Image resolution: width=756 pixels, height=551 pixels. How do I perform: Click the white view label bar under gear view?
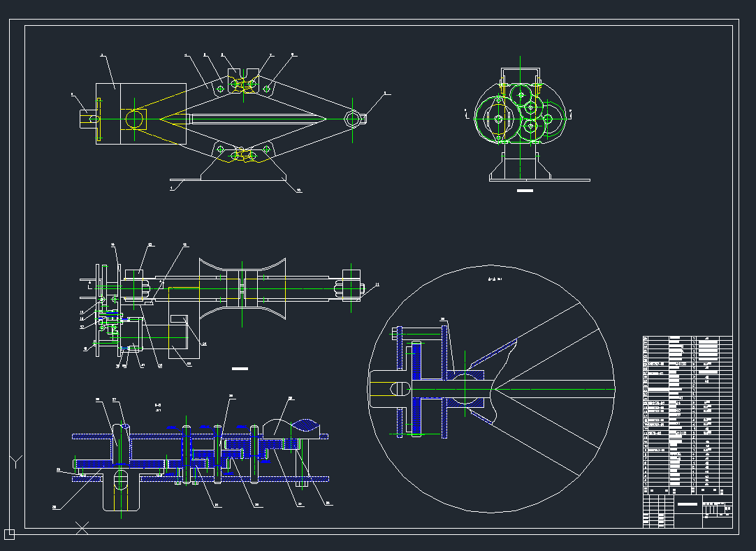pyautogui.click(x=524, y=190)
